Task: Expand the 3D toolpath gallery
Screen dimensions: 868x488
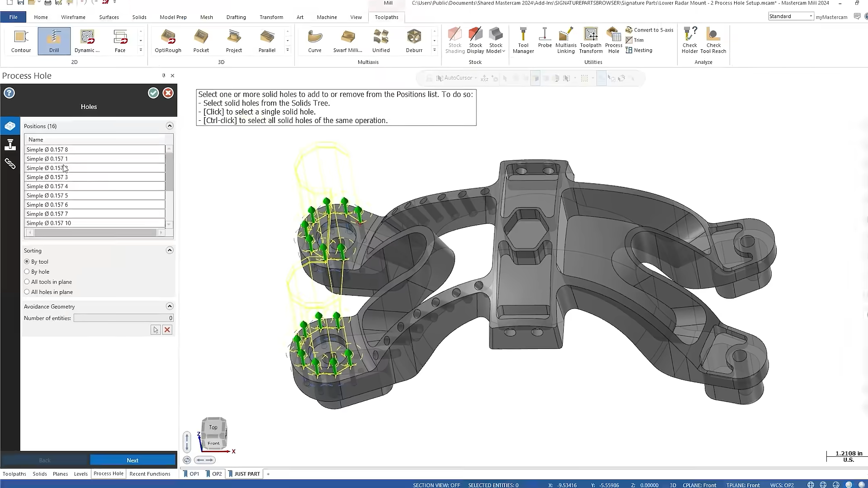Action: [288, 50]
